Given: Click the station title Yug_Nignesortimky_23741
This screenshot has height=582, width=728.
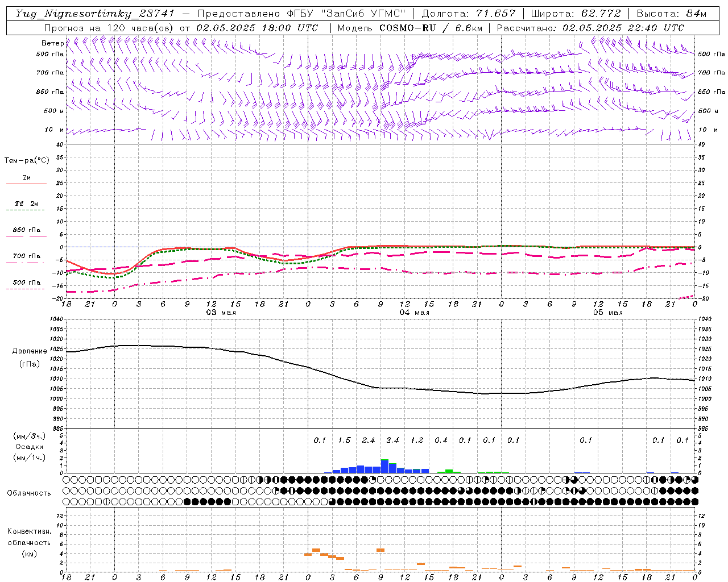Looking at the screenshot, I should point(95,14).
